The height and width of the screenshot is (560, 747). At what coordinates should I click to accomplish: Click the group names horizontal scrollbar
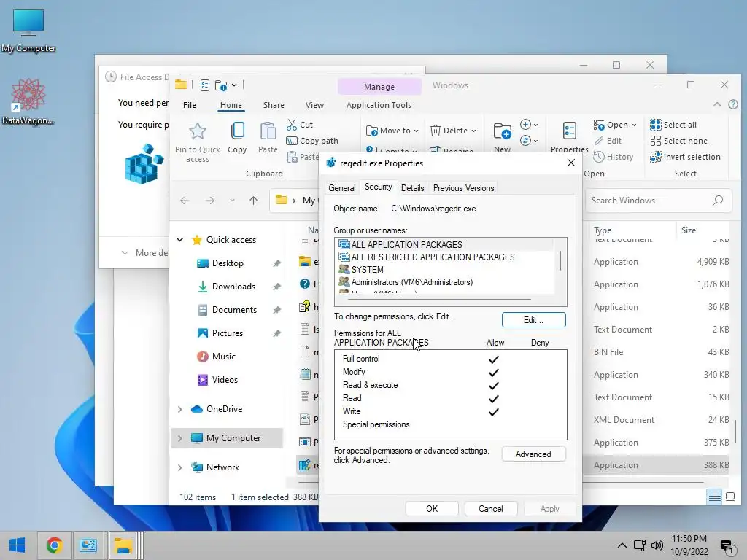pyautogui.click(x=439, y=300)
